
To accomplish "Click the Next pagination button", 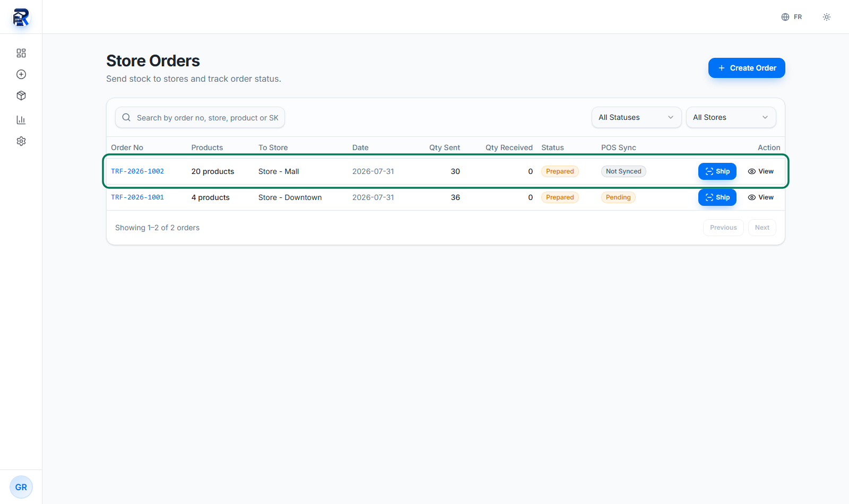I will pos(762,228).
